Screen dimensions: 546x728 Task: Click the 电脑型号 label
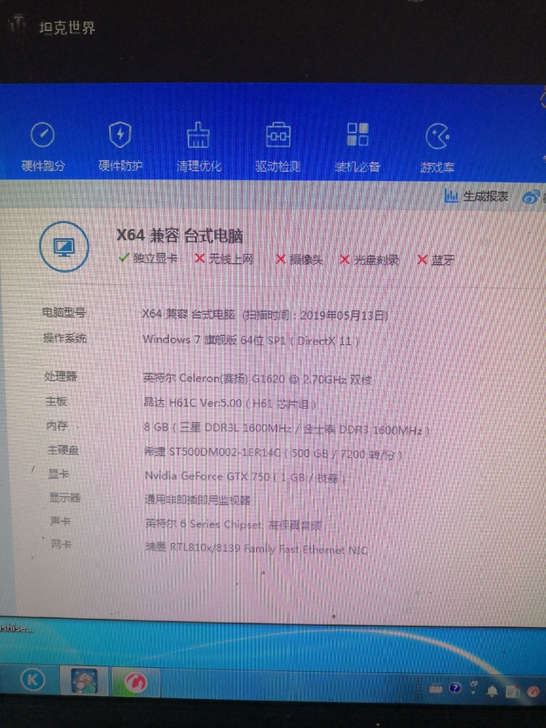pos(64,312)
